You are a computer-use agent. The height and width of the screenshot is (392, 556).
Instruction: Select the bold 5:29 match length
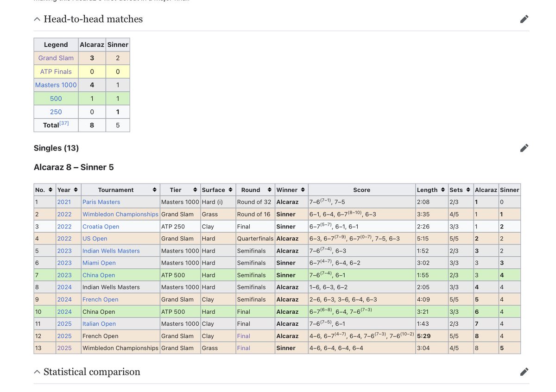tap(423, 336)
